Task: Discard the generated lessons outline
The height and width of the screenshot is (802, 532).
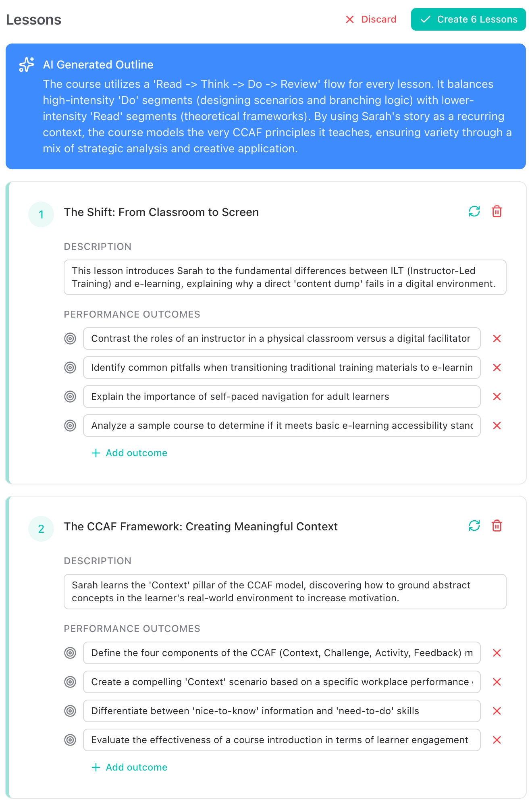Action: [371, 19]
